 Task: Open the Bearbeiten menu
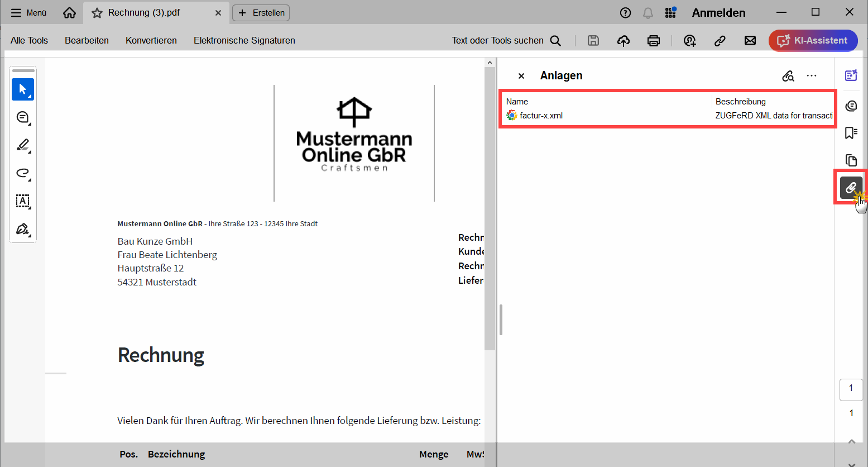[87, 40]
